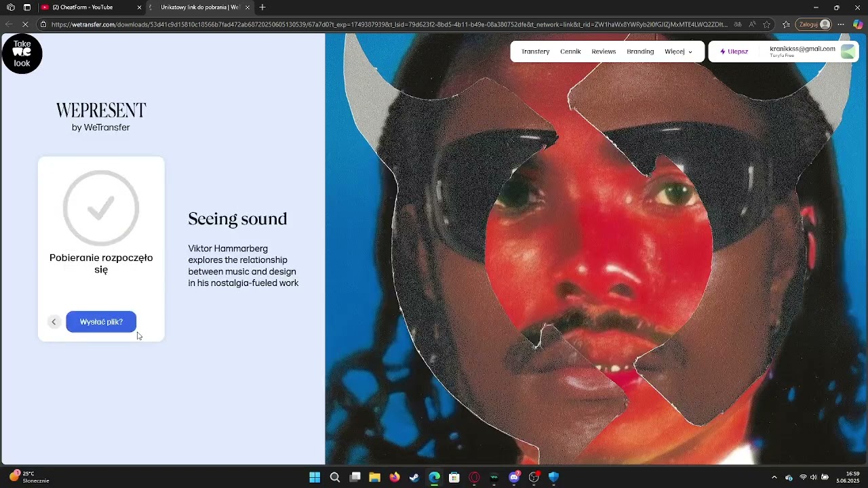The width and height of the screenshot is (868, 488).
Task: Open the Transfery menu item
Action: pyautogui.click(x=536, y=52)
